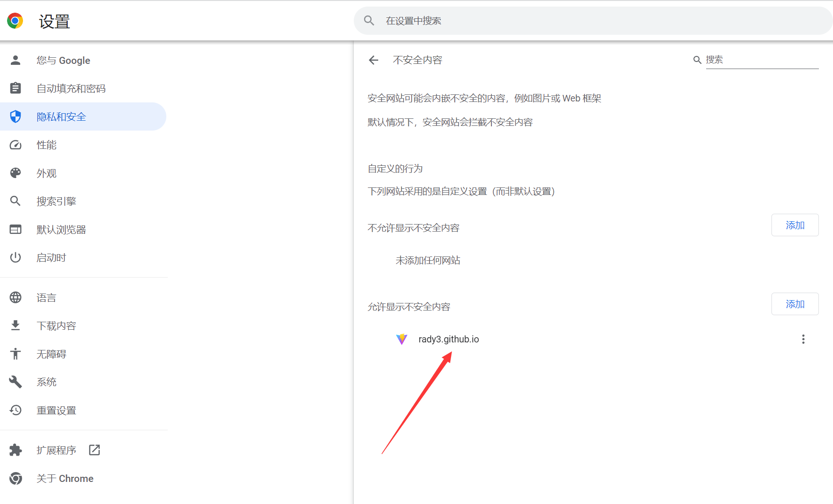Click the external link icon next to 扩展程序
Viewport: 833px width, 504px height.
(94, 450)
